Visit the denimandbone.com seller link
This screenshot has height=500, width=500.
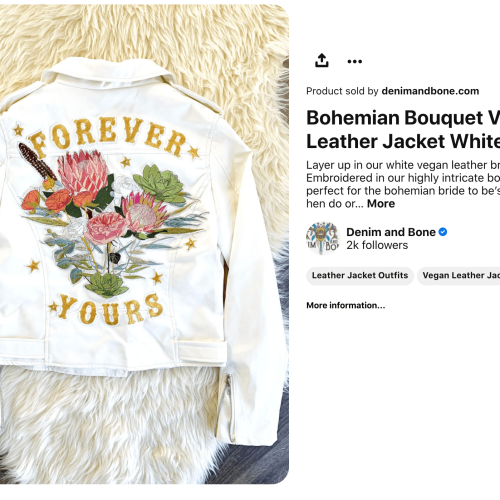click(x=430, y=91)
